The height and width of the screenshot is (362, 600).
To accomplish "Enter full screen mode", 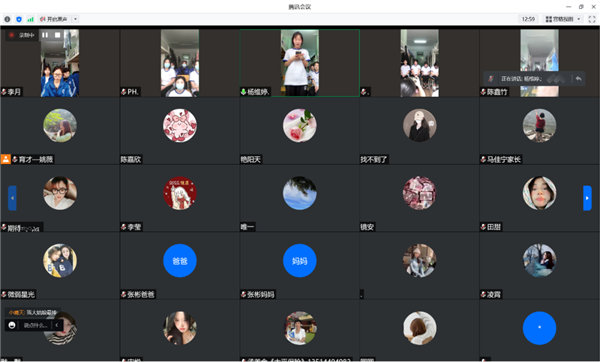I will click(x=592, y=19).
